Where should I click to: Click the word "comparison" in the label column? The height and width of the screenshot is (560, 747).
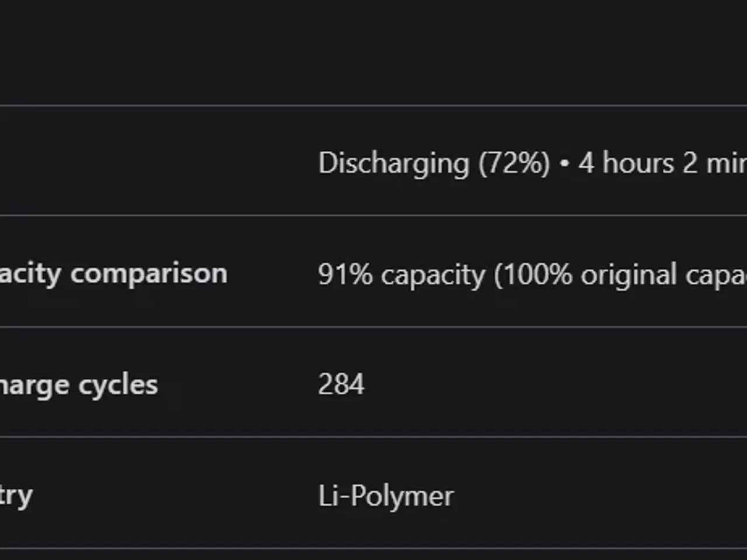point(149,274)
